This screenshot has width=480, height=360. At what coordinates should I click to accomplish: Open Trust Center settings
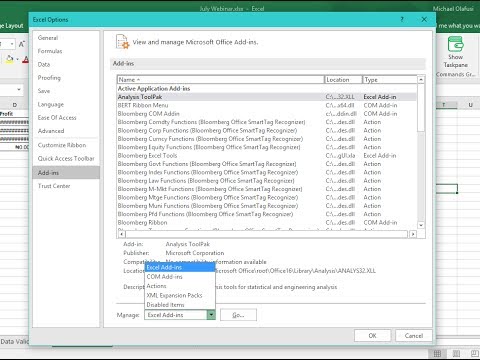66,186
